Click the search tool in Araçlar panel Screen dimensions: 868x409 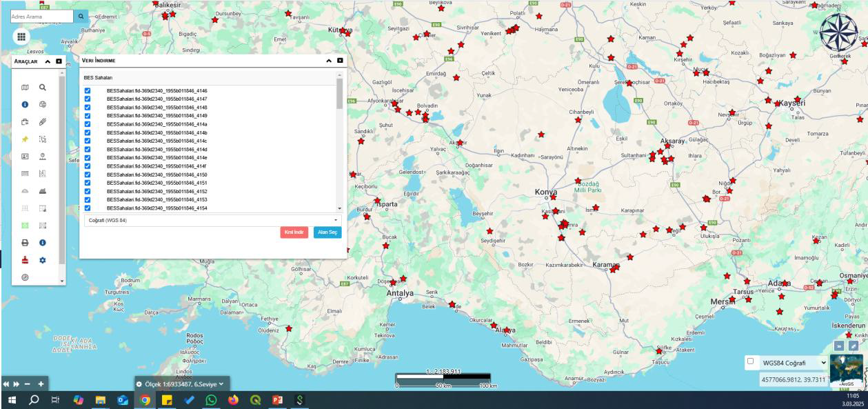tap(42, 88)
